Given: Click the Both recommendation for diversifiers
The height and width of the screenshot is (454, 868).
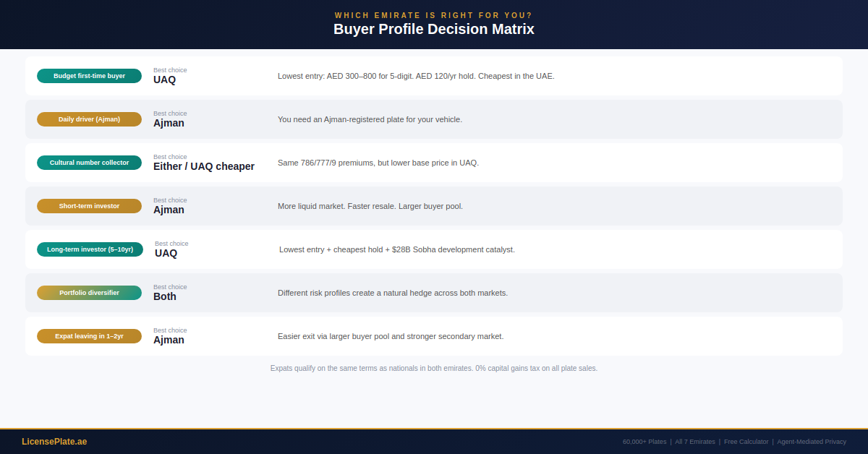Looking at the screenshot, I should pyautogui.click(x=165, y=296).
